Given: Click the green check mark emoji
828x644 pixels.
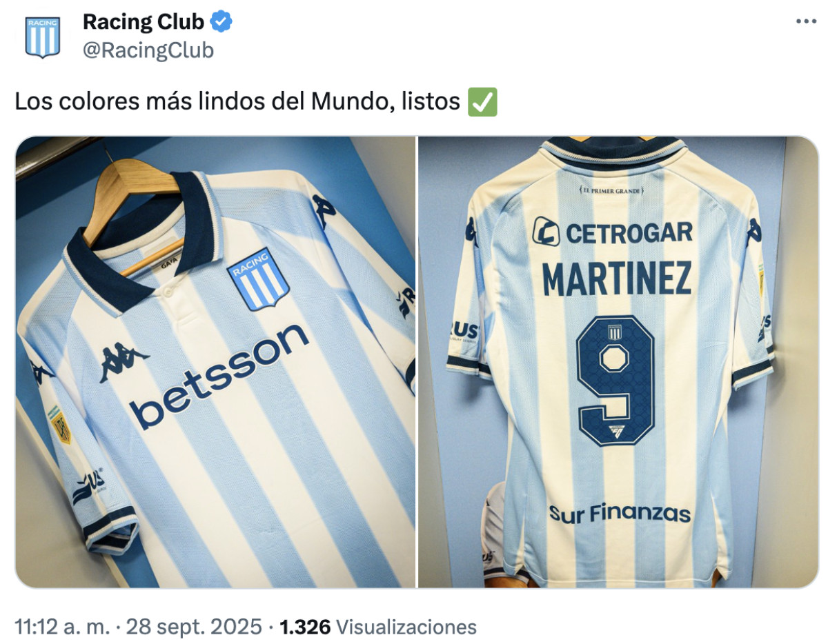Looking at the screenshot, I should 482,102.
